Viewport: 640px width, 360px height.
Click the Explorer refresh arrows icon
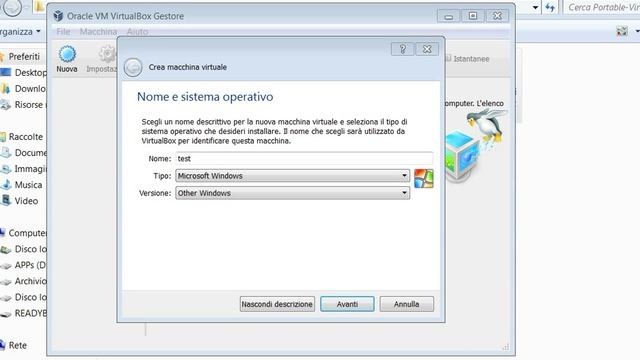(550, 7)
